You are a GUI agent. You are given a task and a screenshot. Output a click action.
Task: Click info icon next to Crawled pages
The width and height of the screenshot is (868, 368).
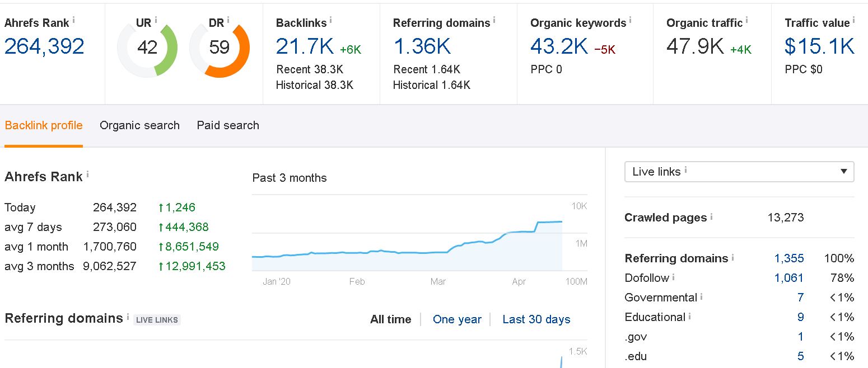click(x=711, y=216)
